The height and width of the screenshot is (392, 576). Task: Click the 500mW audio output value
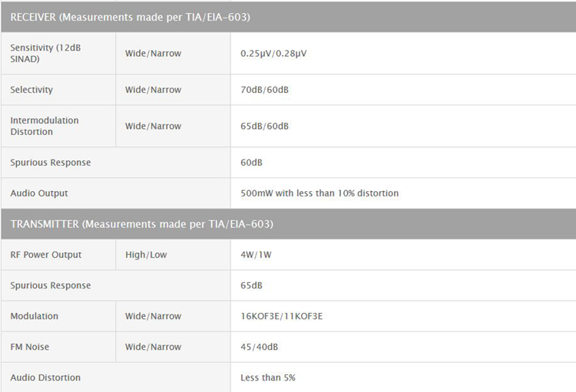point(319,193)
